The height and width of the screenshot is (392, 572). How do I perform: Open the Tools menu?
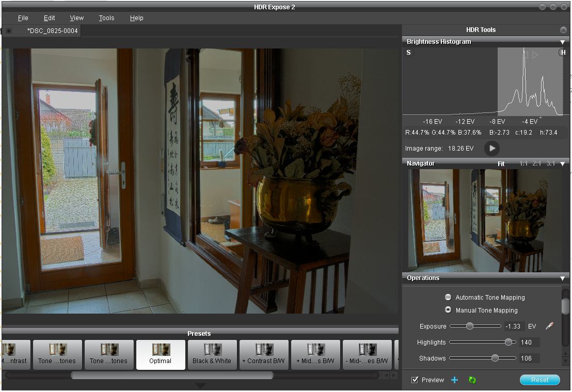tap(106, 18)
